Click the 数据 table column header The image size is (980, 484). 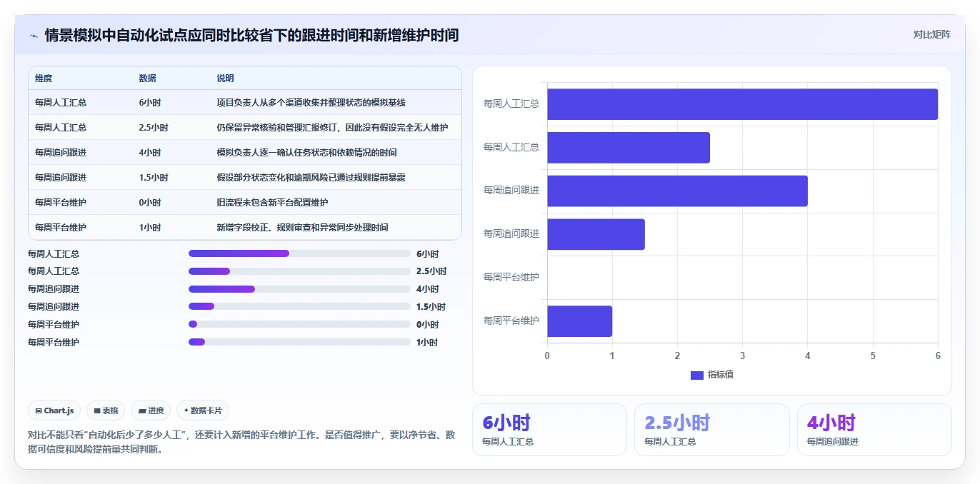148,79
